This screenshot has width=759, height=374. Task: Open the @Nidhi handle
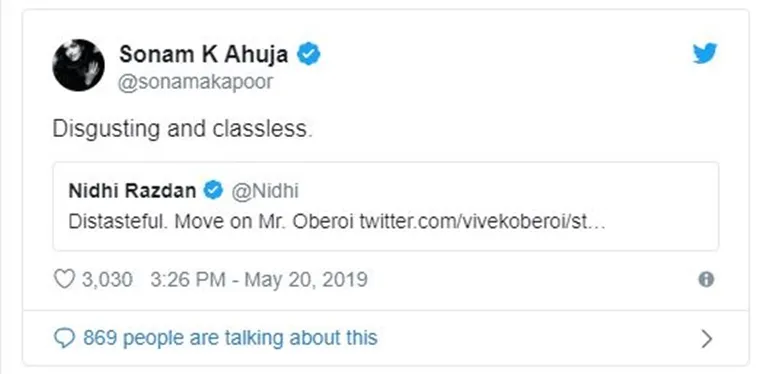(x=265, y=191)
